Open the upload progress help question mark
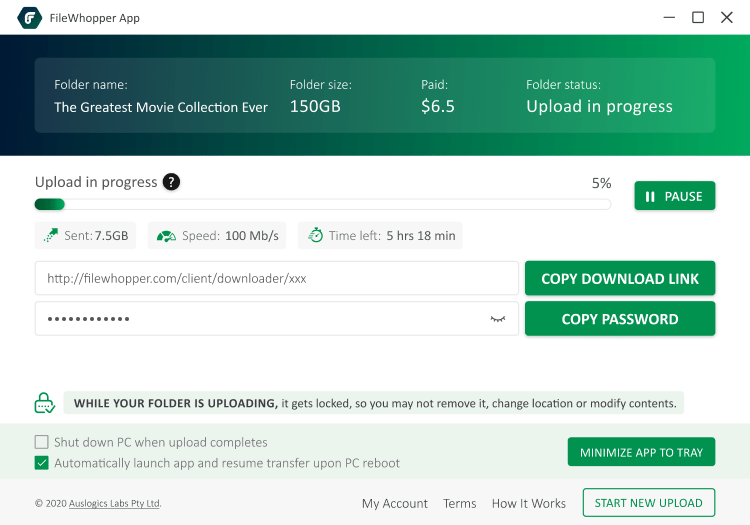This screenshot has width=750, height=525. click(171, 182)
